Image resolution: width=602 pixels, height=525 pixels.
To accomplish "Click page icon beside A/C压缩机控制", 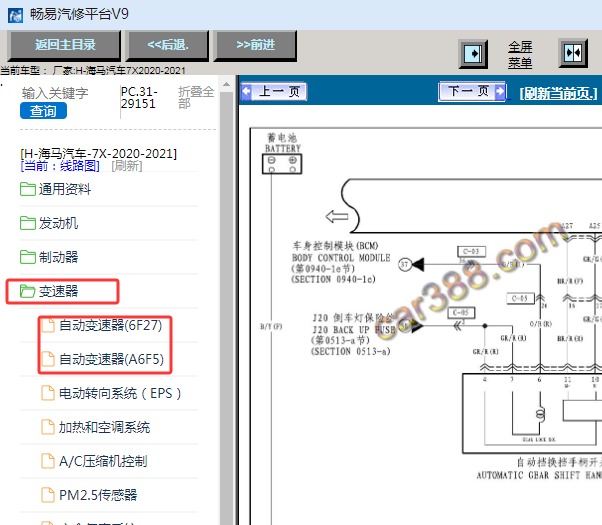I will pyautogui.click(x=48, y=461).
